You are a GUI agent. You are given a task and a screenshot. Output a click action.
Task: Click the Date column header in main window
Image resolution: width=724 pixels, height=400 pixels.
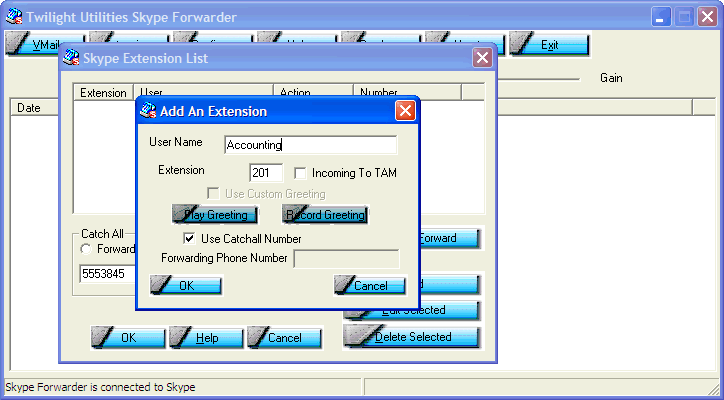coord(35,108)
